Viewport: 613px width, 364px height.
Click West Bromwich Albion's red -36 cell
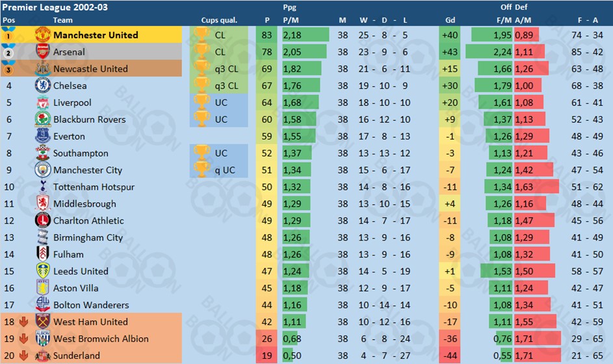[450, 339]
